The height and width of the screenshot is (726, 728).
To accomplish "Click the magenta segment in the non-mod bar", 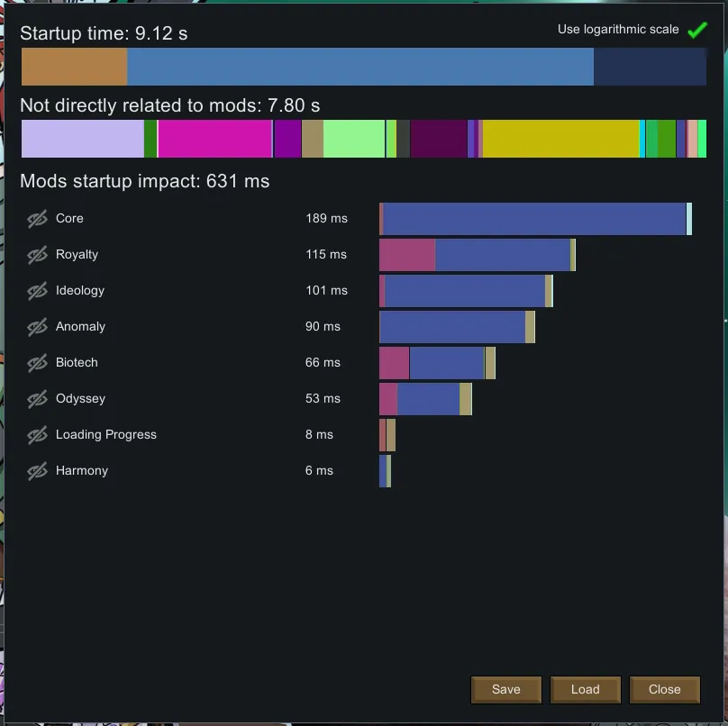I will pyautogui.click(x=214, y=139).
